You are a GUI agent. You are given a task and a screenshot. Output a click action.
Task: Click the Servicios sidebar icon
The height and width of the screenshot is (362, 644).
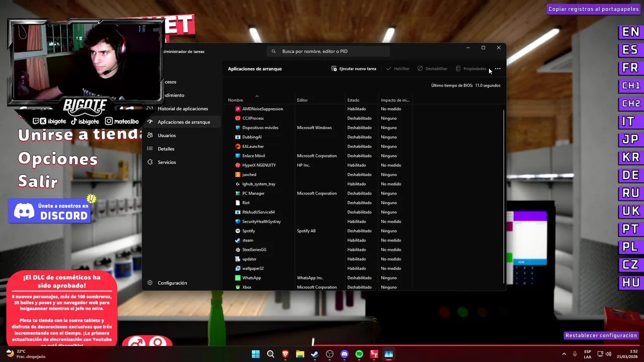[x=150, y=162]
